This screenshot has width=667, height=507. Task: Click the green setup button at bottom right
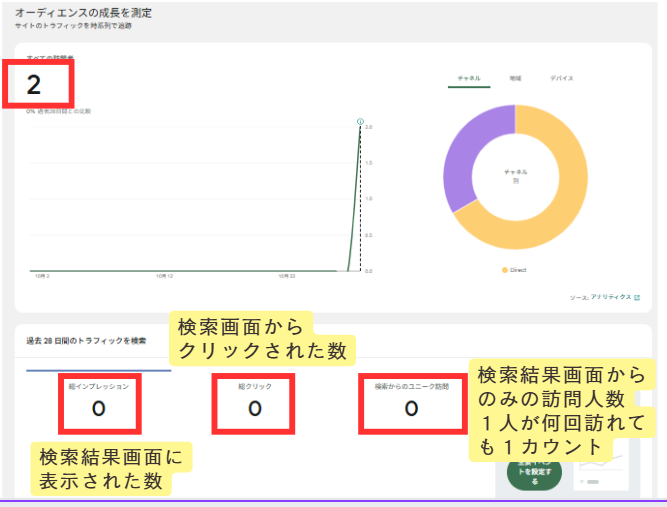(x=533, y=474)
